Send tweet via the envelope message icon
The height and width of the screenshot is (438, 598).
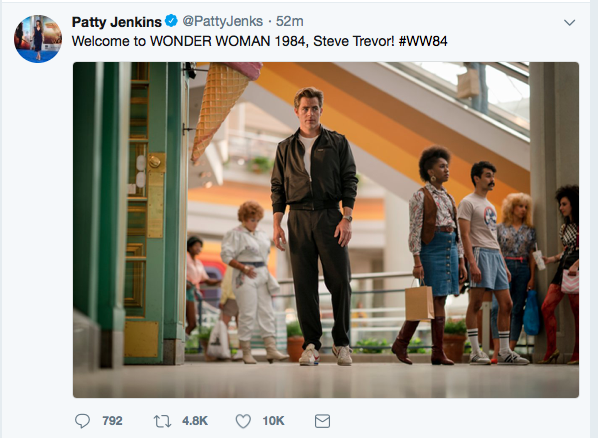tap(322, 421)
